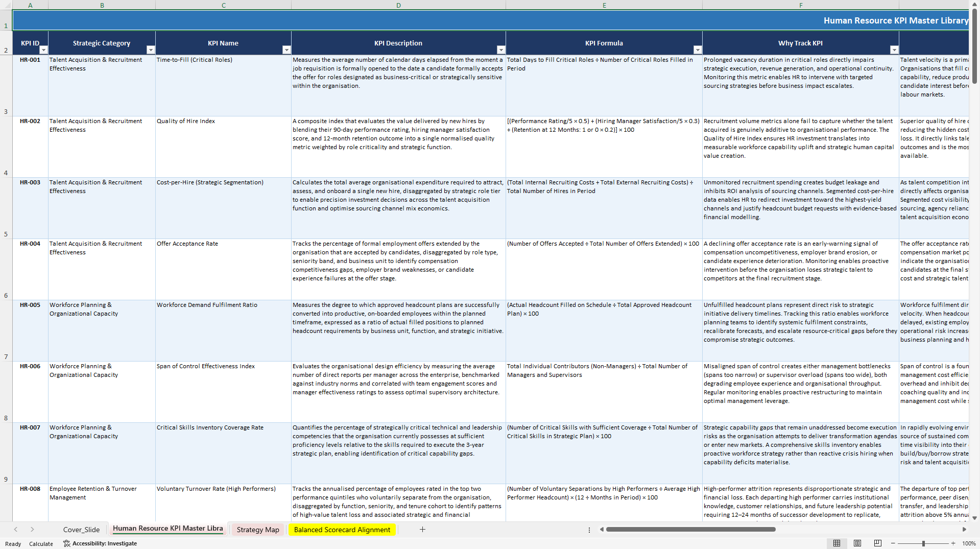Image resolution: width=980 pixels, height=549 pixels.
Task: Select column C header
Action: coord(223,5)
